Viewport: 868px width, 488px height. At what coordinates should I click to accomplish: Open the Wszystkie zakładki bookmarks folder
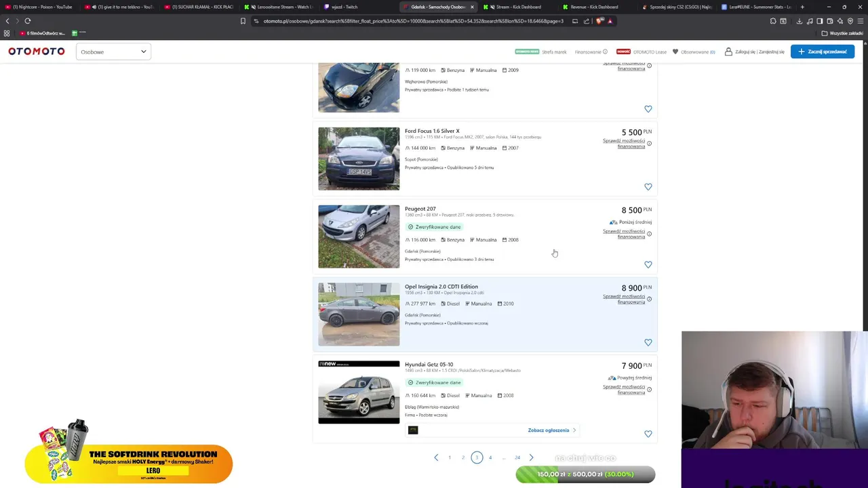[x=843, y=33]
